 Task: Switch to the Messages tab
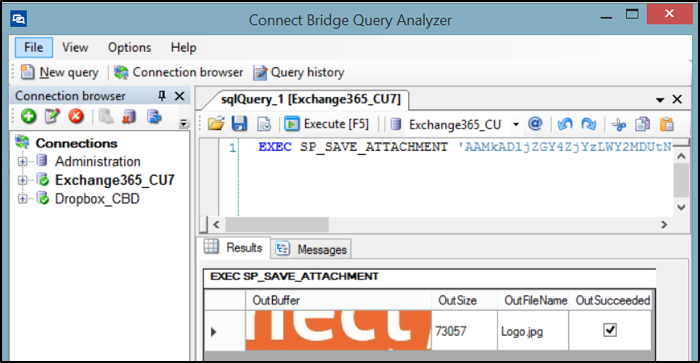311,249
